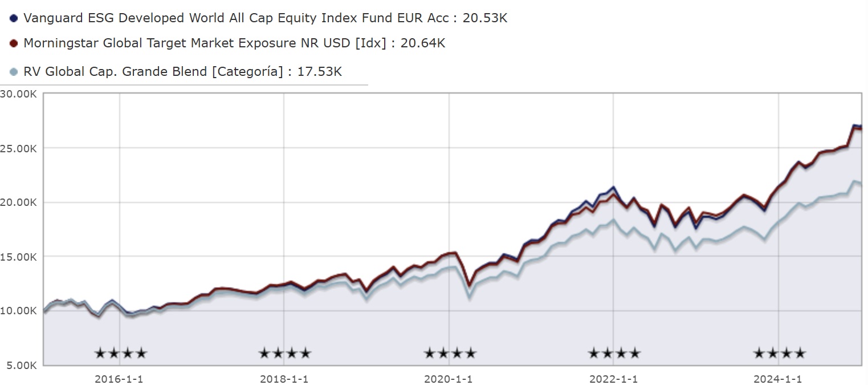This screenshot has height=385, width=868.
Task: Click the dark red Morningstar legend dot
Action: point(14,43)
